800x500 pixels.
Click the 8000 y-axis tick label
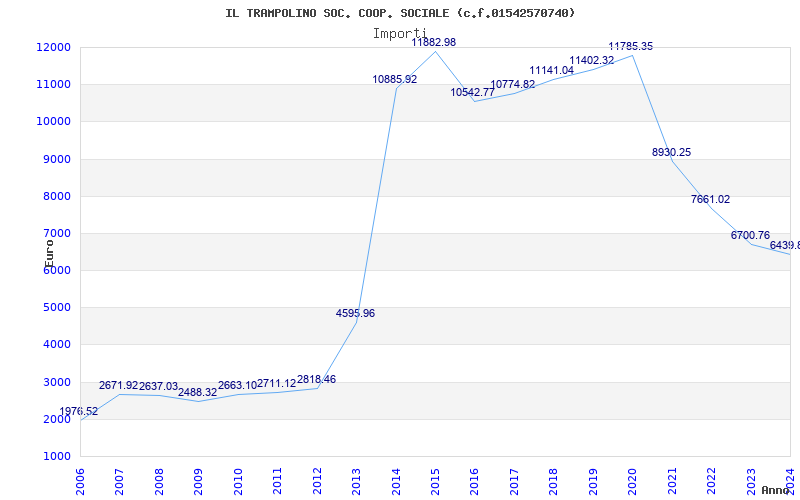(56, 196)
